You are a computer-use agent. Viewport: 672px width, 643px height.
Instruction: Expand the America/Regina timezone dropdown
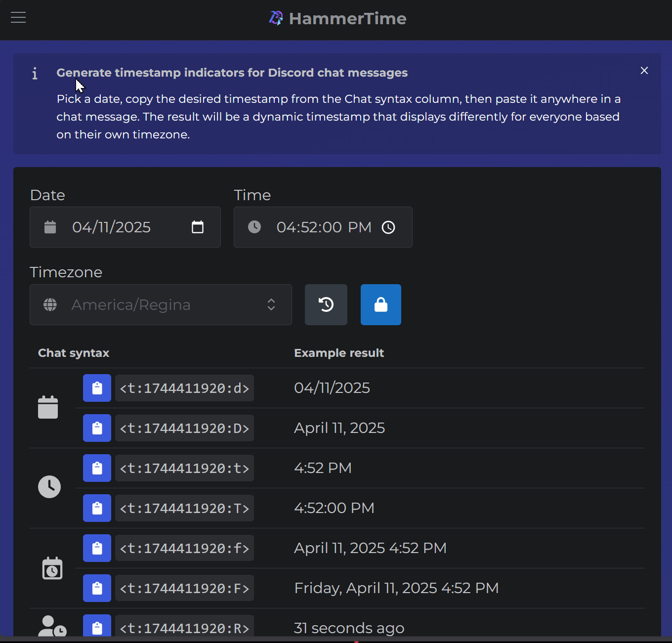point(158,305)
